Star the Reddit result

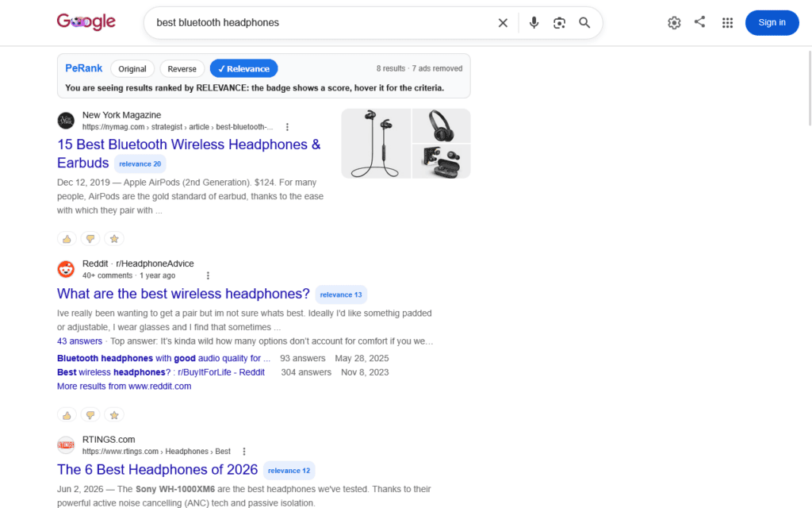pyautogui.click(x=114, y=415)
